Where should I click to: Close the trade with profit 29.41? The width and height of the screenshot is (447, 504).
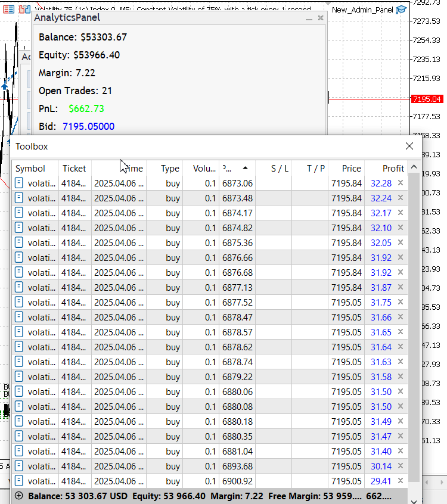[401, 481]
